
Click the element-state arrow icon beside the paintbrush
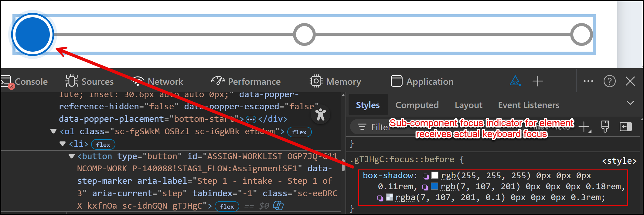(x=625, y=127)
